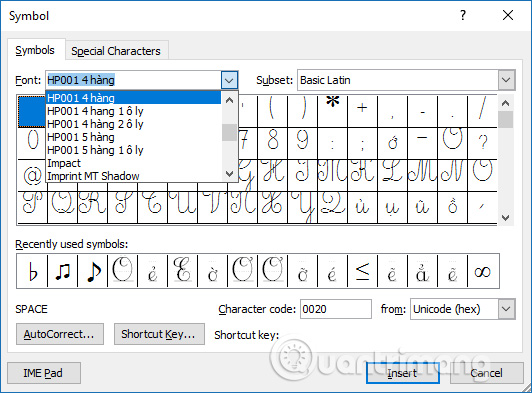Image resolution: width=532 pixels, height=393 pixels.
Task: Pick the cursive capital R cell
Action: tap(92, 207)
